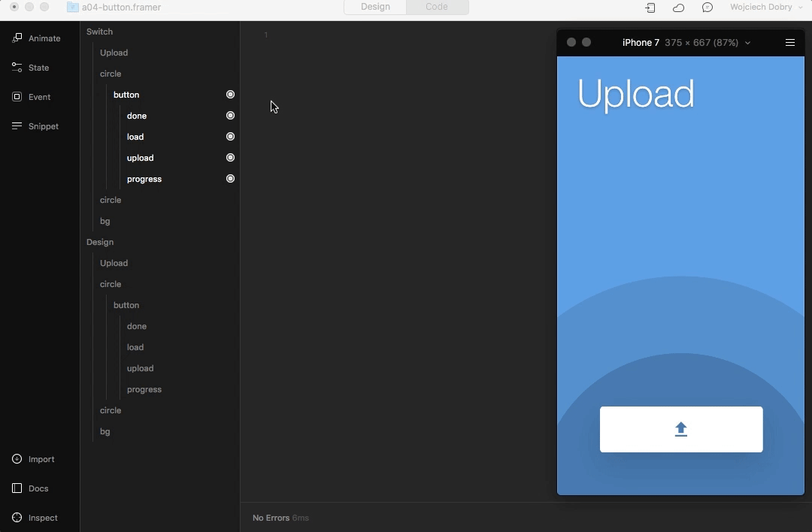Click the Snippet label in sidebar
Screen dimensions: 812x532
(44, 126)
